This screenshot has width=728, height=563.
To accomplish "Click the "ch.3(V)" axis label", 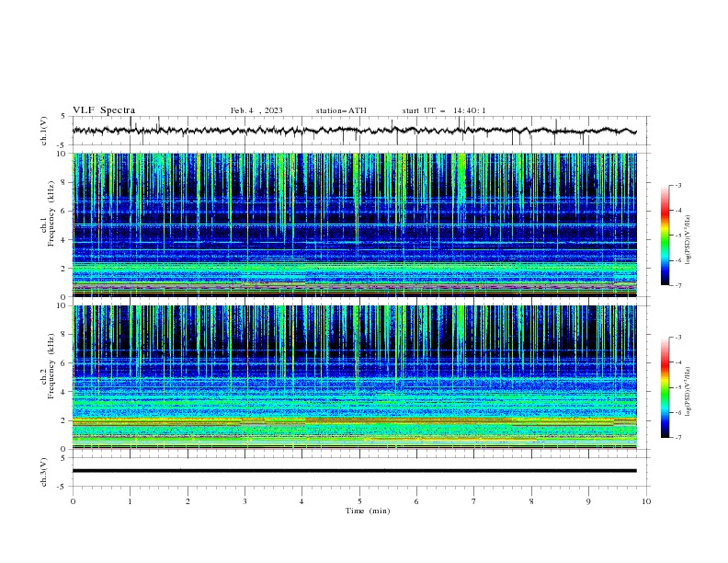I will click(44, 472).
